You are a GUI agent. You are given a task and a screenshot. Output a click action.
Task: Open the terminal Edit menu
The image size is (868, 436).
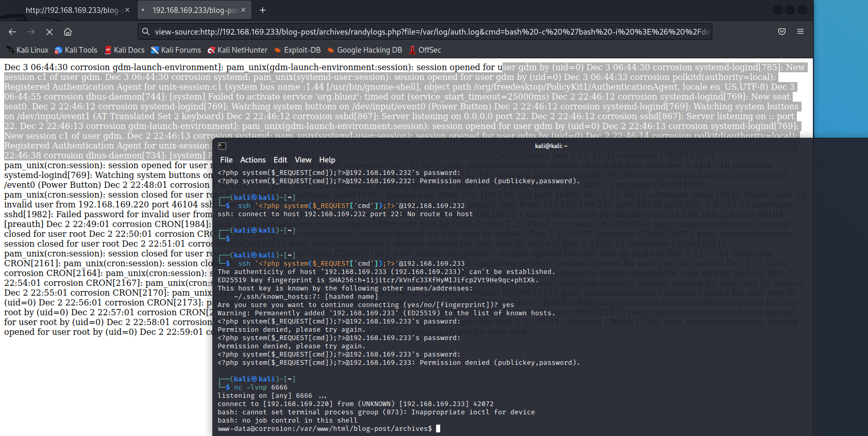(280, 160)
